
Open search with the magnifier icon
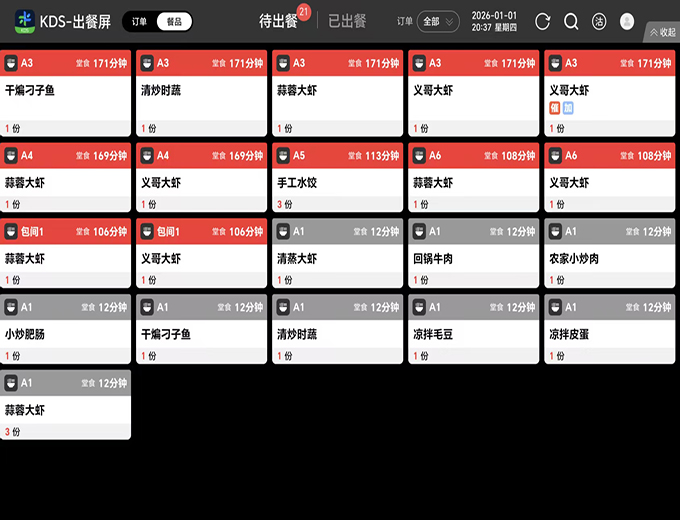(x=571, y=21)
